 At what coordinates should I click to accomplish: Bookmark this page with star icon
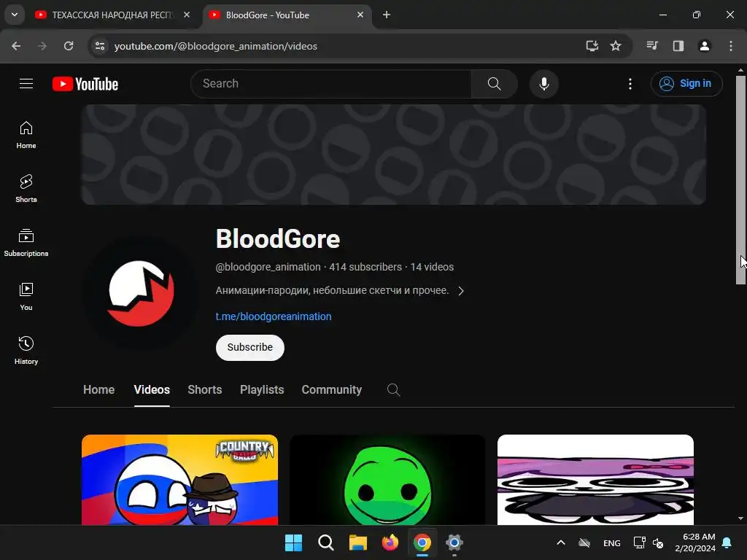(x=616, y=46)
